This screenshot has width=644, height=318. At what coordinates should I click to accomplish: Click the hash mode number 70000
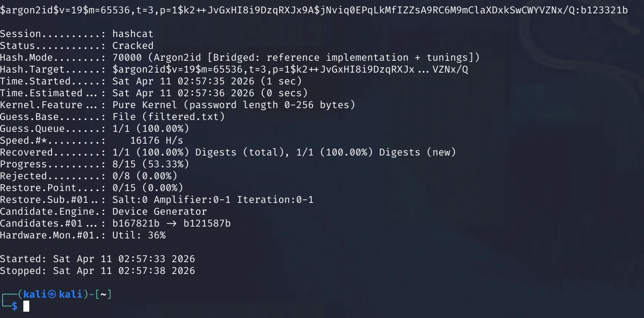click(x=127, y=57)
